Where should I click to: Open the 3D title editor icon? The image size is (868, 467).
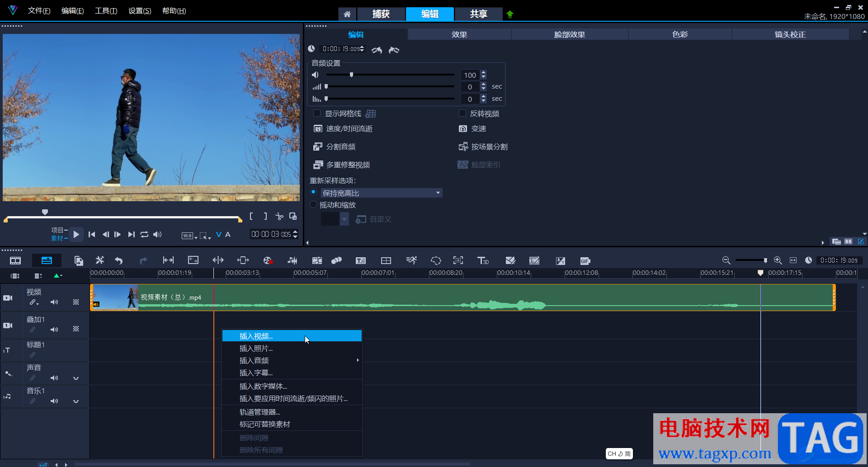coord(483,260)
